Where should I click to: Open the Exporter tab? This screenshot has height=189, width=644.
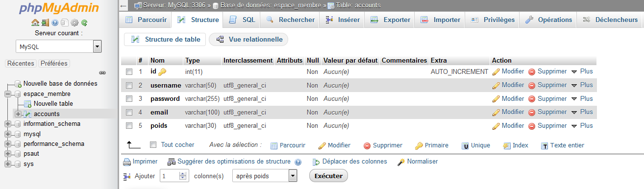click(x=390, y=20)
